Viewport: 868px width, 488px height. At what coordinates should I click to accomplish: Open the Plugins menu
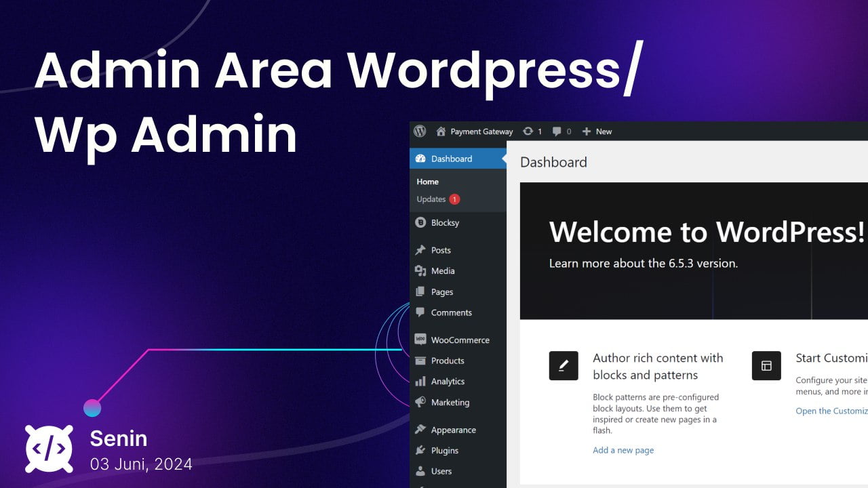(445, 451)
